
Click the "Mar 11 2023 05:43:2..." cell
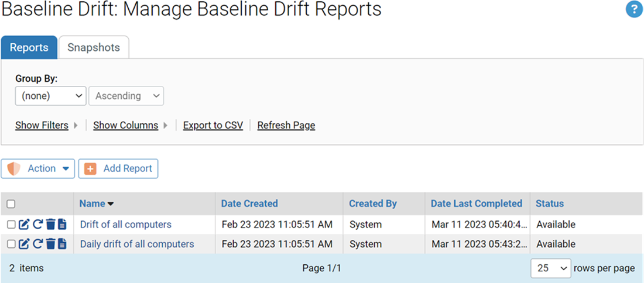click(x=477, y=244)
